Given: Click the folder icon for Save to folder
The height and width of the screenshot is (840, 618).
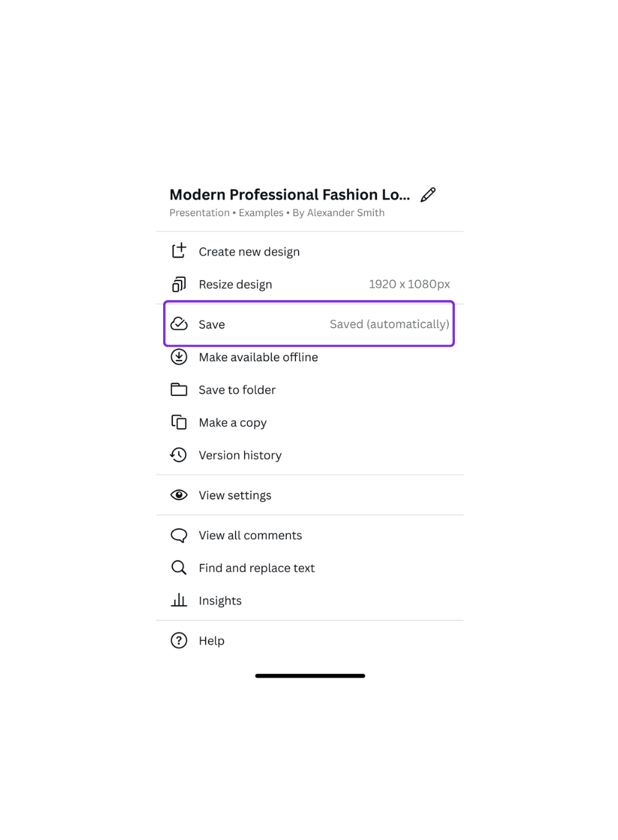Looking at the screenshot, I should (x=179, y=389).
